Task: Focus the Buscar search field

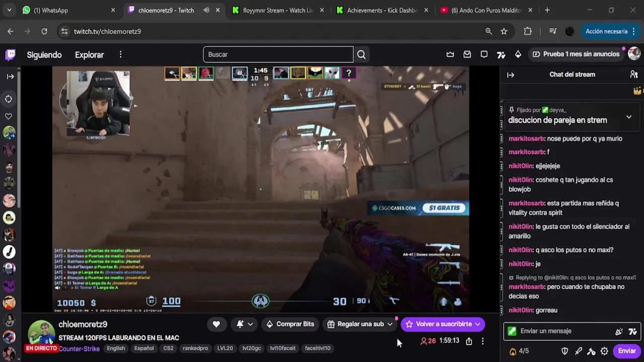Action: click(x=278, y=54)
